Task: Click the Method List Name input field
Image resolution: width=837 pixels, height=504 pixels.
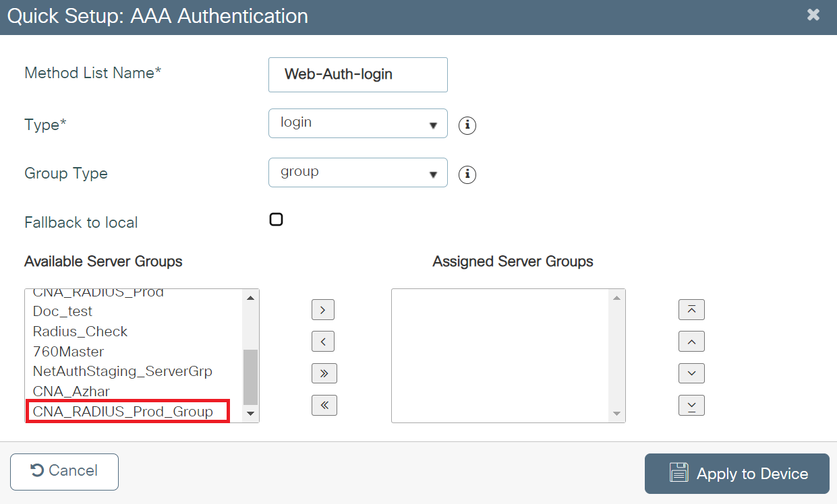Action: click(357, 74)
